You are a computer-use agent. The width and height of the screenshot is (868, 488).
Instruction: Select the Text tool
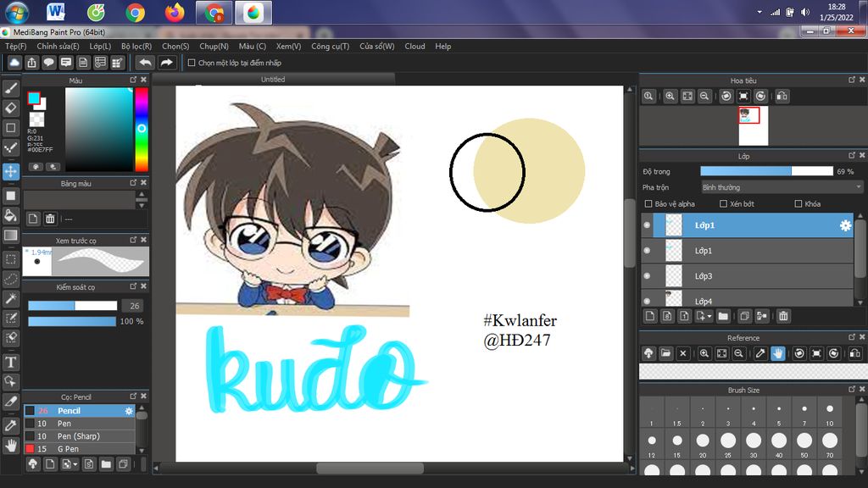10,363
